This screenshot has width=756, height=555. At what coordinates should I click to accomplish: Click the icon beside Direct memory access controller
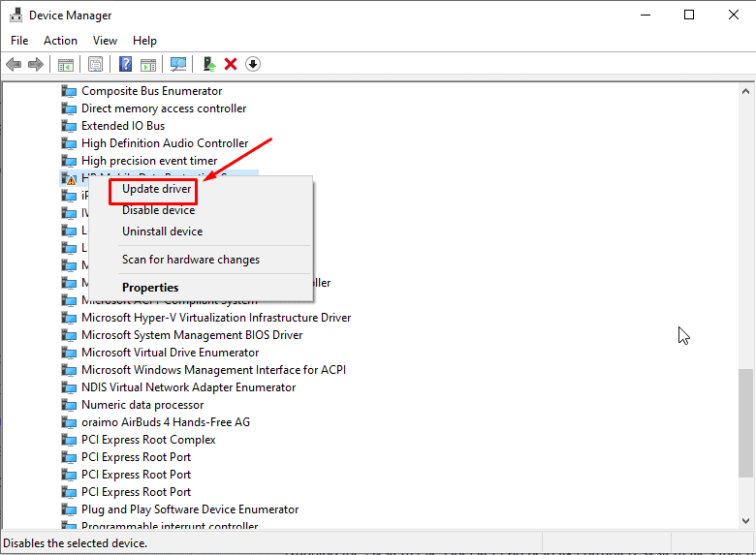(x=69, y=108)
